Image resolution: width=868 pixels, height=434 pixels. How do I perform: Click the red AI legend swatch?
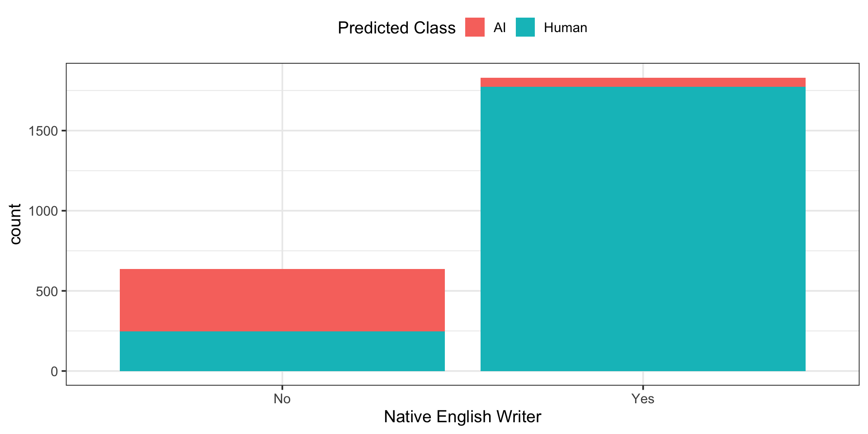pyautogui.click(x=475, y=28)
